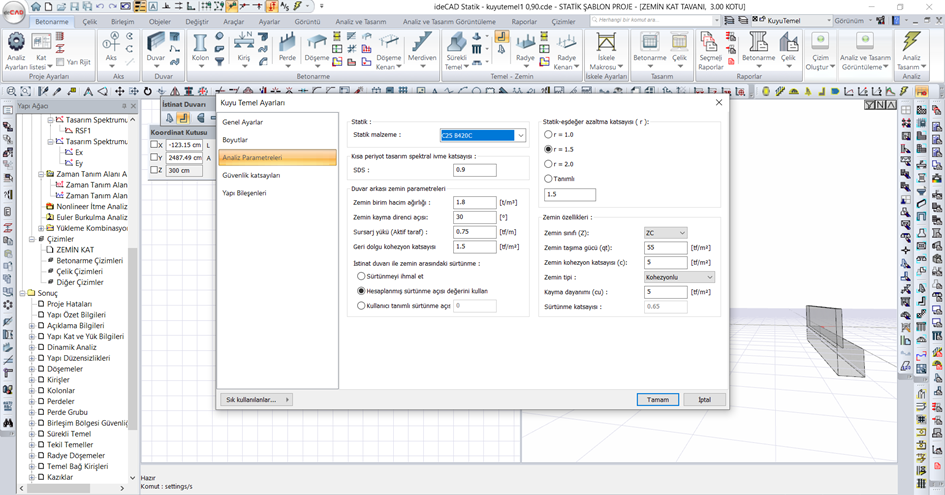The width and height of the screenshot is (945, 495).
Task: Open Betonarme design in Tasarım group
Action: (x=649, y=48)
